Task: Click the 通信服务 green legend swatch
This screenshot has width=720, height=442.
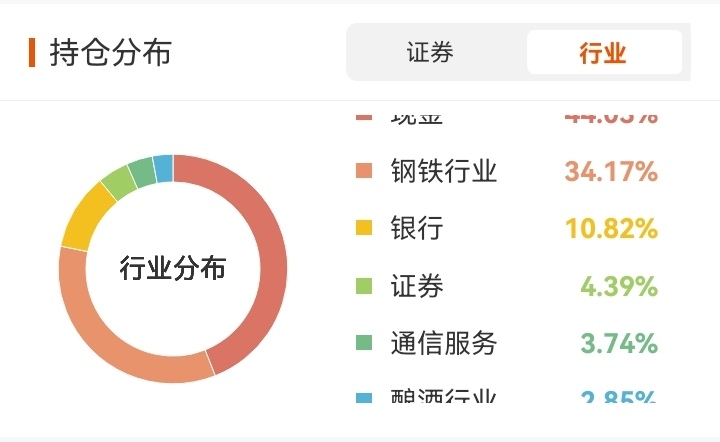Action: (364, 343)
